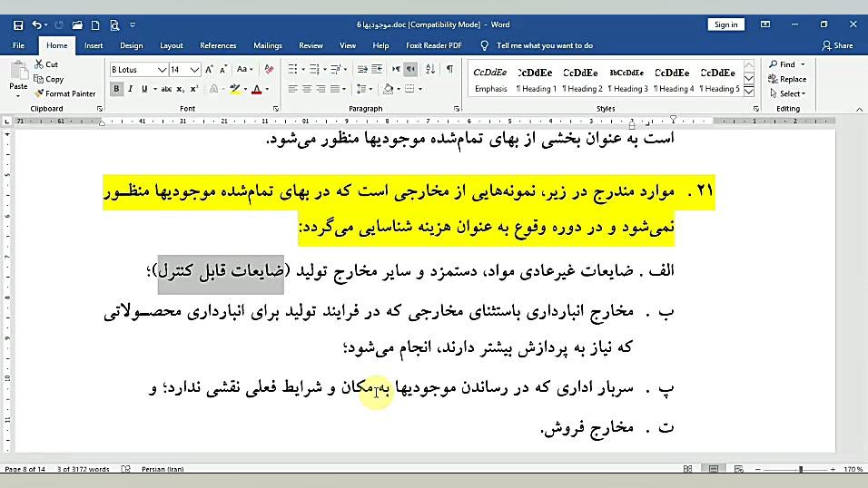This screenshot has width=868, height=488.
Task: Toggle Show/Hide paragraph marks
Action: tap(449, 69)
